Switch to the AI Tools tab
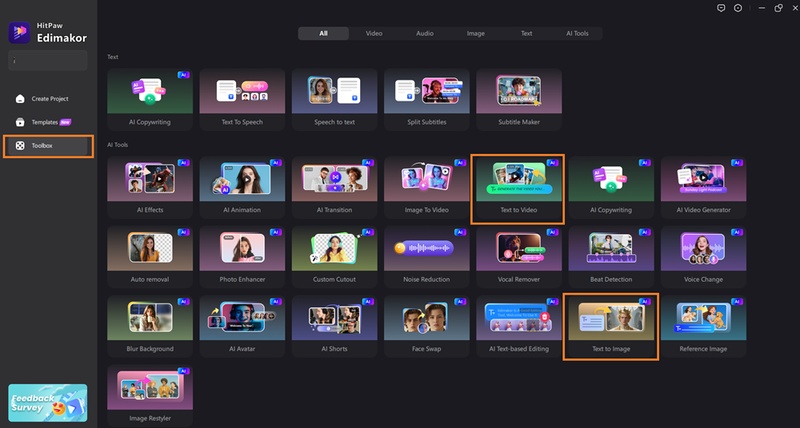 (577, 33)
